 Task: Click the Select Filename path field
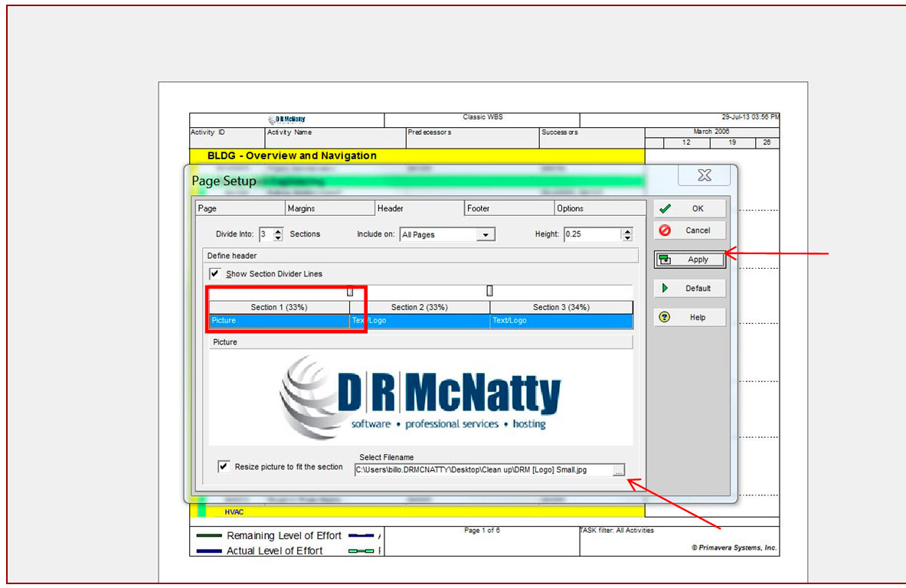tap(483, 469)
